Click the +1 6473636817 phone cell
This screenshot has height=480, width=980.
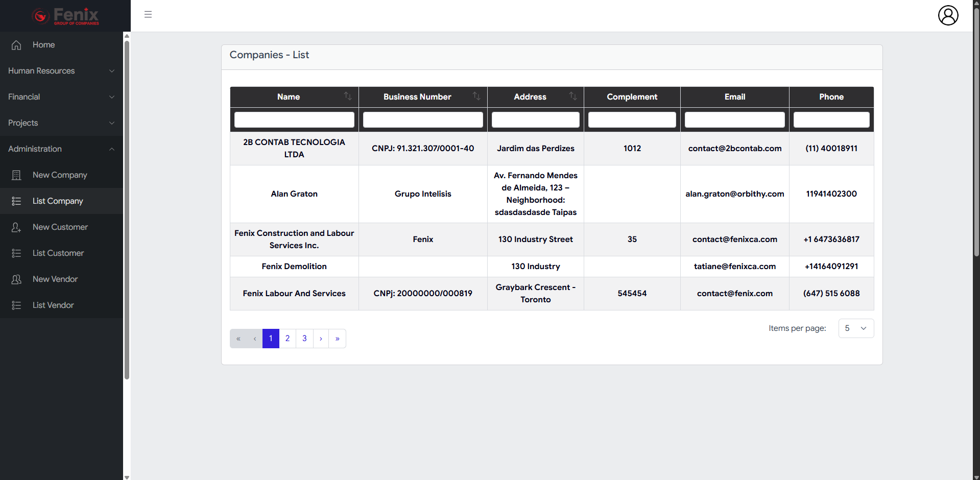coord(831,239)
